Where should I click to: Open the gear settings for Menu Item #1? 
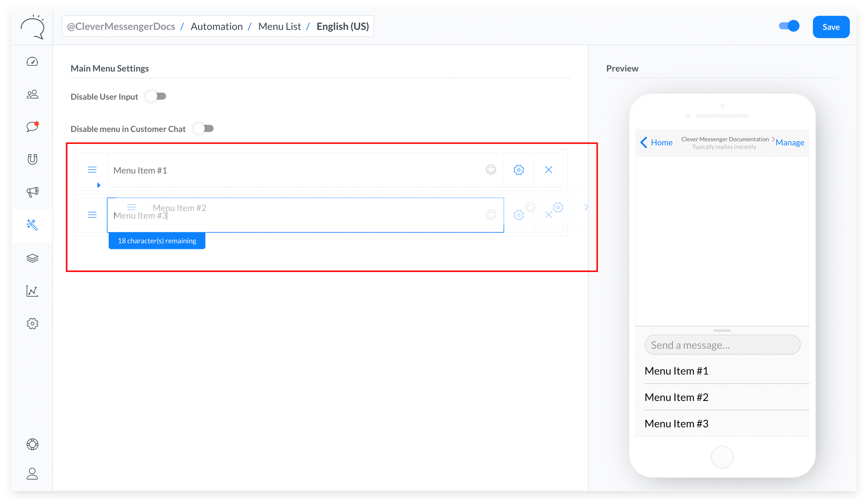pos(519,170)
